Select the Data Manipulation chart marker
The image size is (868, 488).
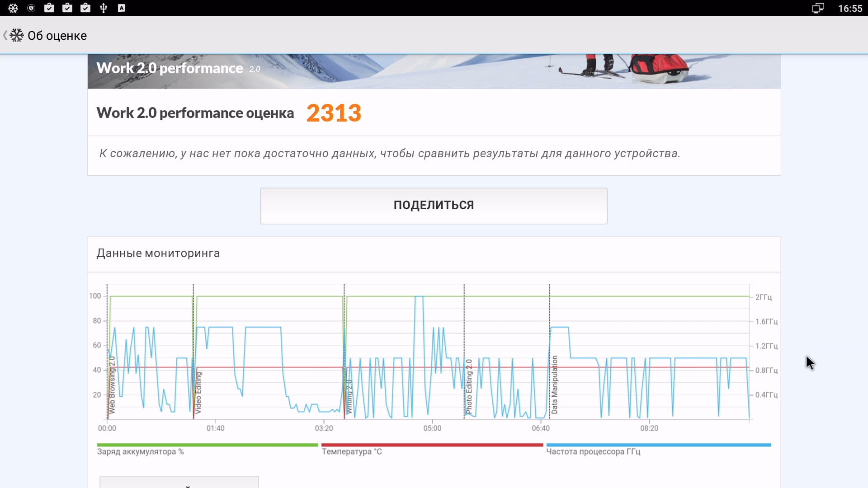click(554, 385)
